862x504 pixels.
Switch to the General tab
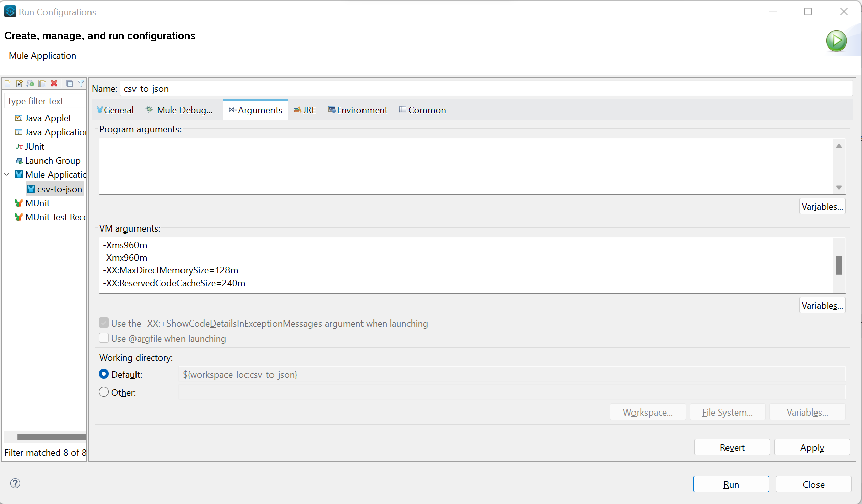pyautogui.click(x=115, y=110)
